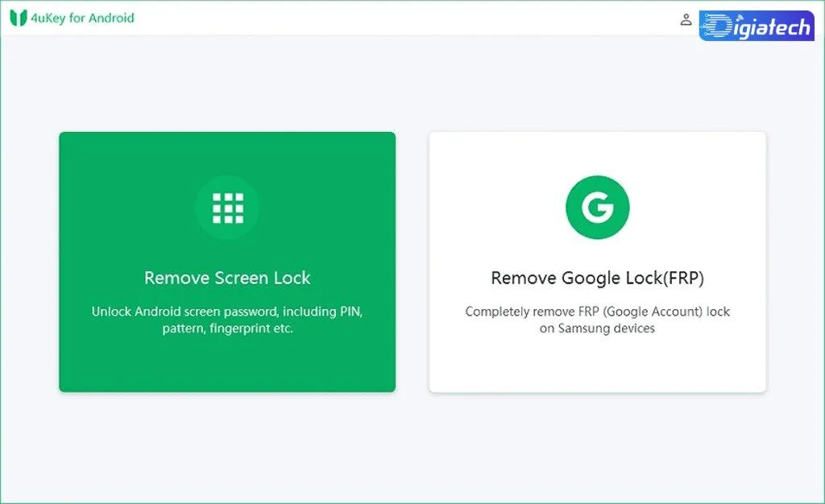Viewport: 825px width, 504px height.
Task: Click the 'pattern, fingerprint etc.' text line
Action: [227, 328]
